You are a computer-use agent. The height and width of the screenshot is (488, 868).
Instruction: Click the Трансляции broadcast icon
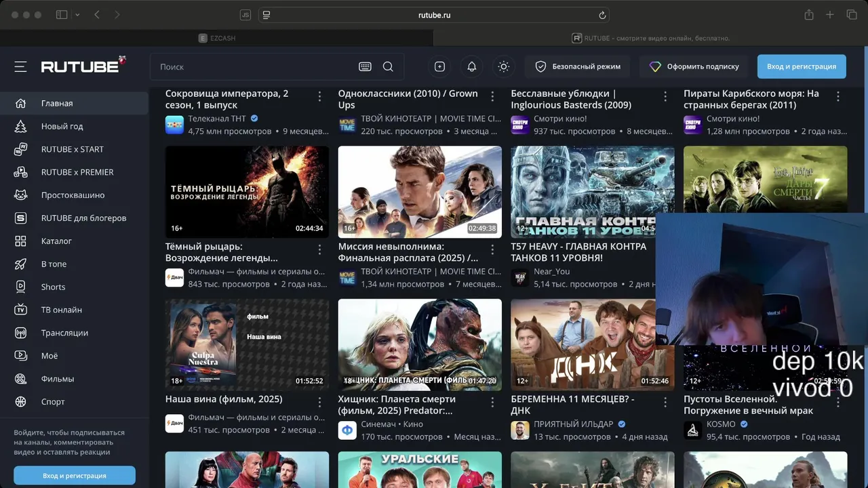(20, 333)
